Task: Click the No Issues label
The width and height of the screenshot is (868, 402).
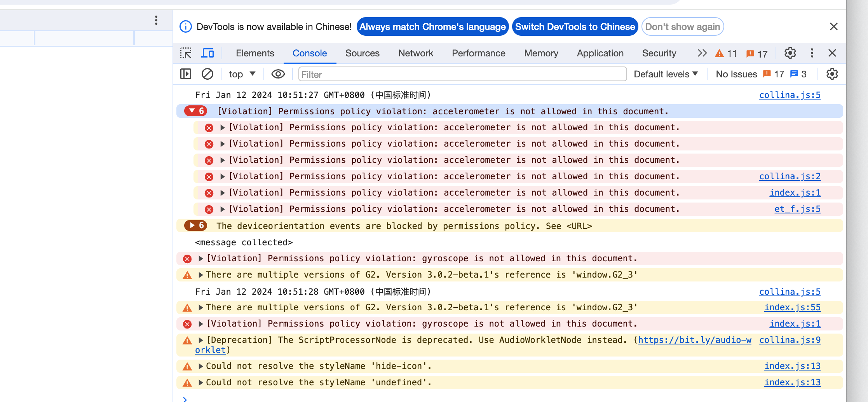Action: pos(736,74)
